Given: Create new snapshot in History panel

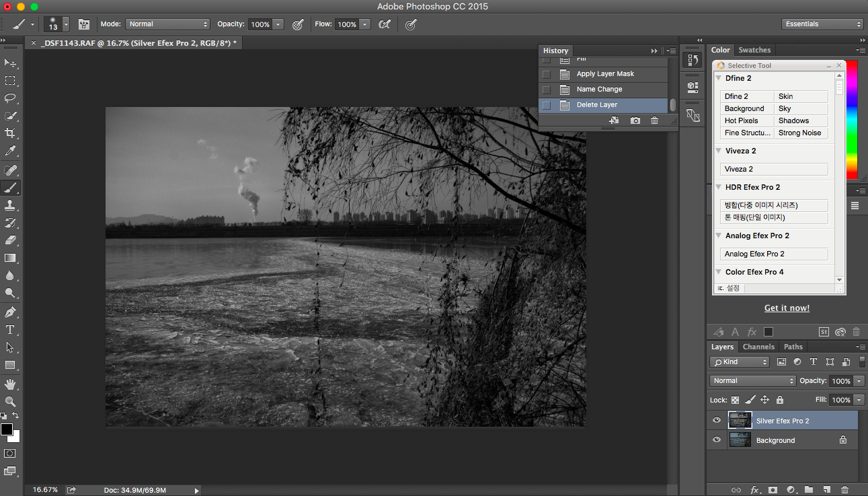Looking at the screenshot, I should point(635,120).
